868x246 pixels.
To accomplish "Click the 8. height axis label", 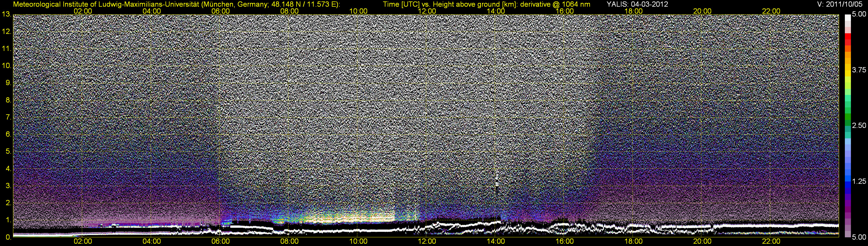I will point(8,100).
